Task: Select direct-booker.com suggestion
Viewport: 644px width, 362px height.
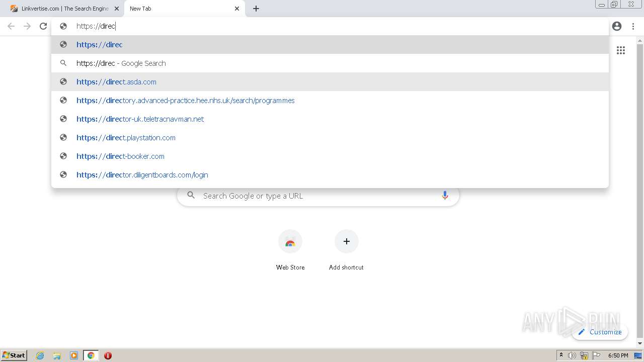Action: click(x=330, y=156)
